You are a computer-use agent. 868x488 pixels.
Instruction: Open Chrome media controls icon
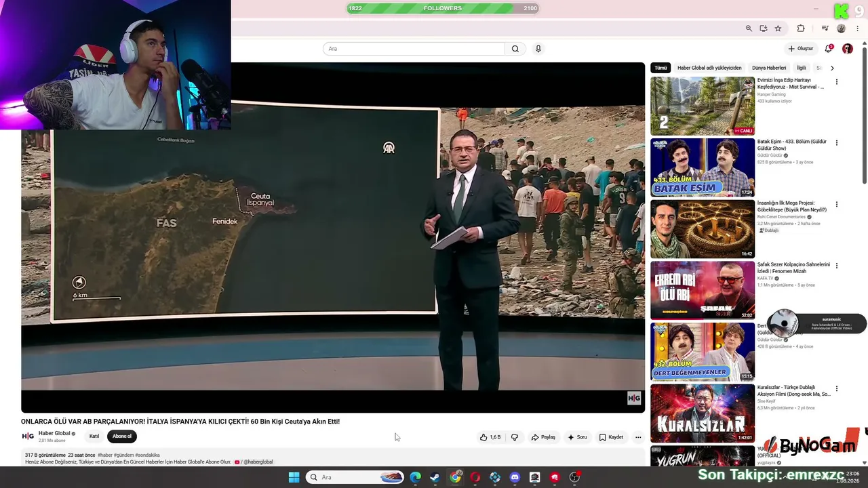825,28
